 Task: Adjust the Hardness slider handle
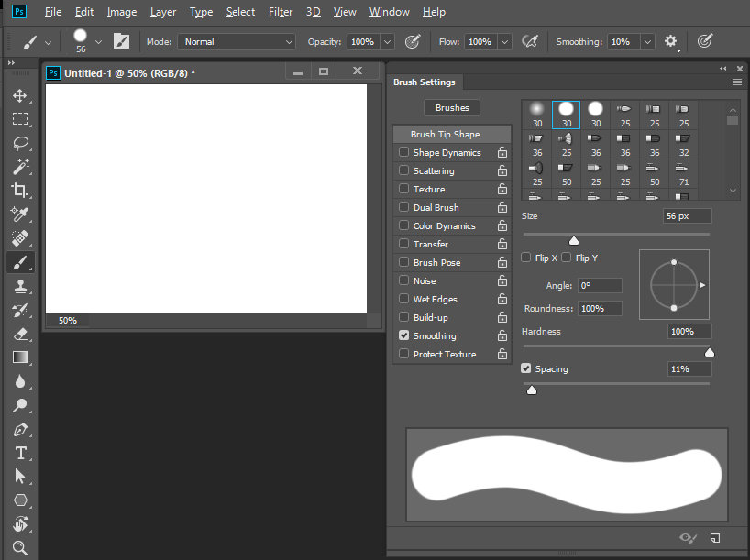[710, 353]
